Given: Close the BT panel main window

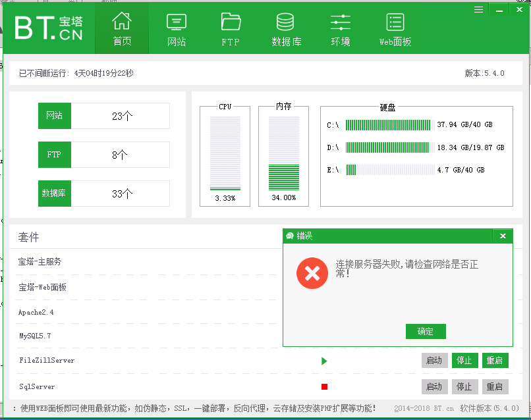Looking at the screenshot, I should click(519, 9).
